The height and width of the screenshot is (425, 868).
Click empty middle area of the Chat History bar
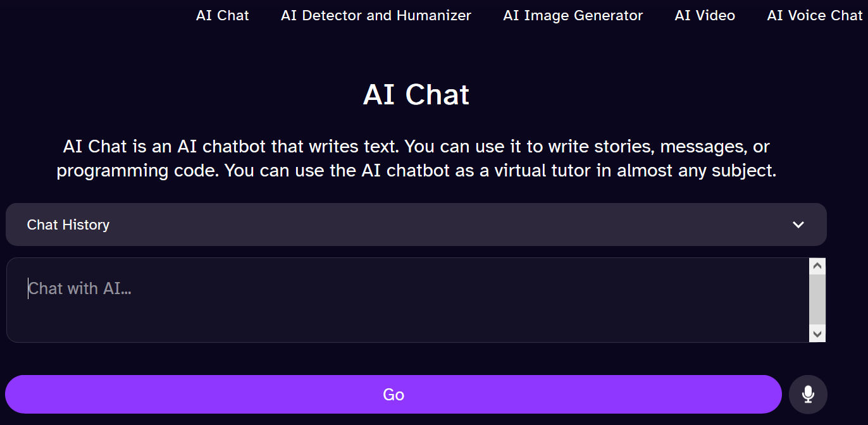pos(443,225)
